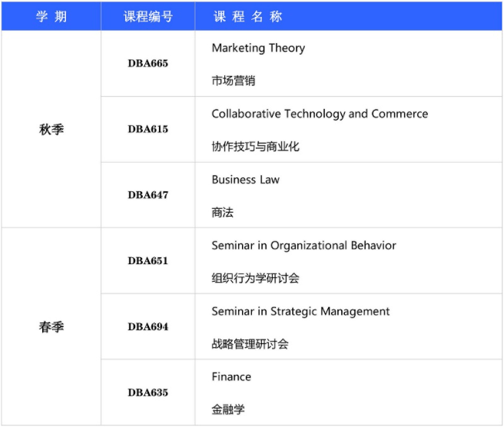
Task: Select course code DBA651
Action: click(148, 261)
